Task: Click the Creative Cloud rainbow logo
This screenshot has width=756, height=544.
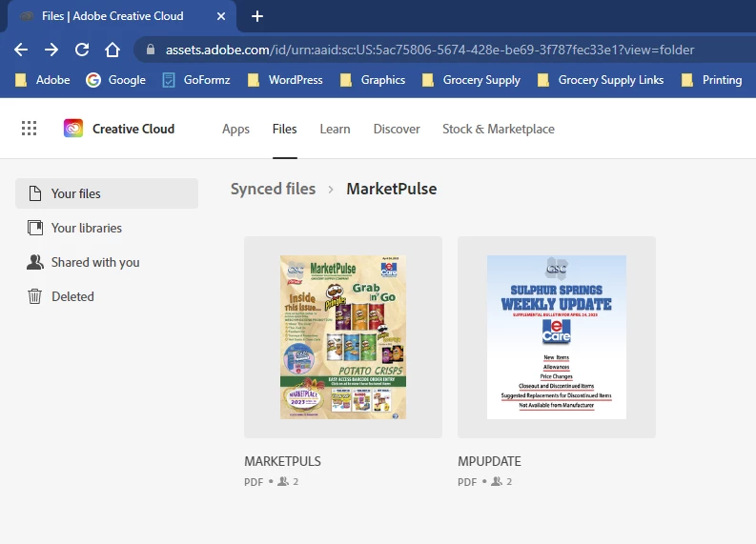Action: point(73,129)
